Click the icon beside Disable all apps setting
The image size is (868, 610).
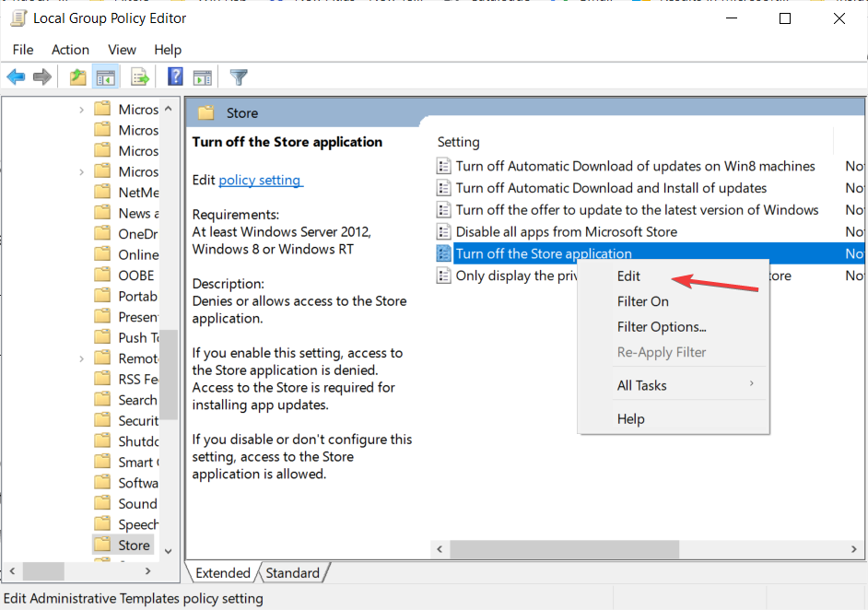pos(443,232)
